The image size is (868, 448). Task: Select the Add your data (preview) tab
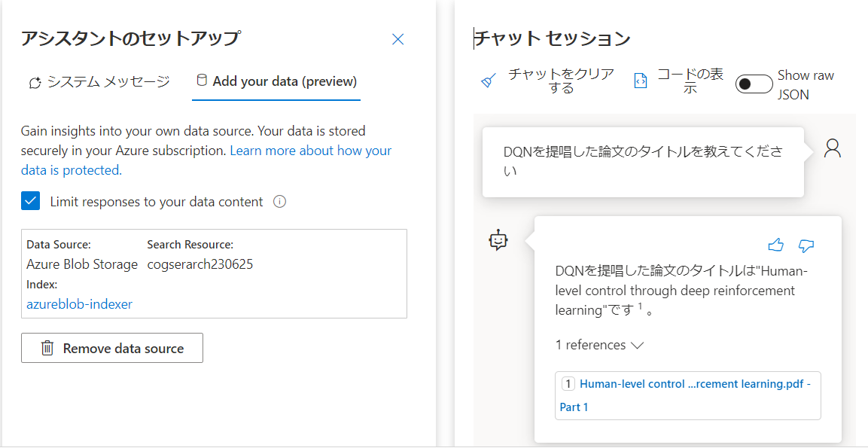click(x=276, y=82)
